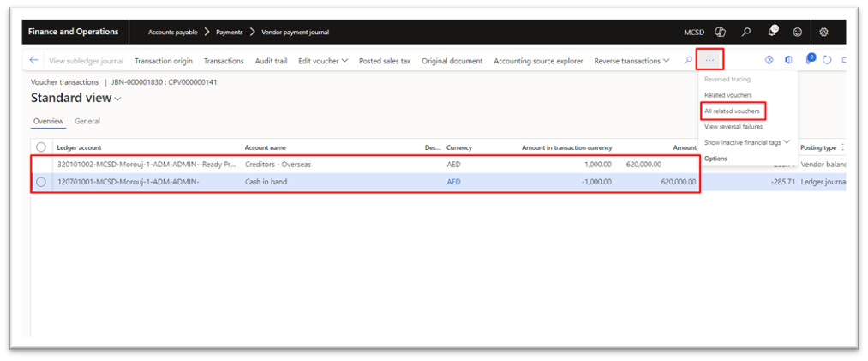Viewport: 868px width, 361px height.
Task: Sort by the Ledger account column header
Action: (x=79, y=147)
